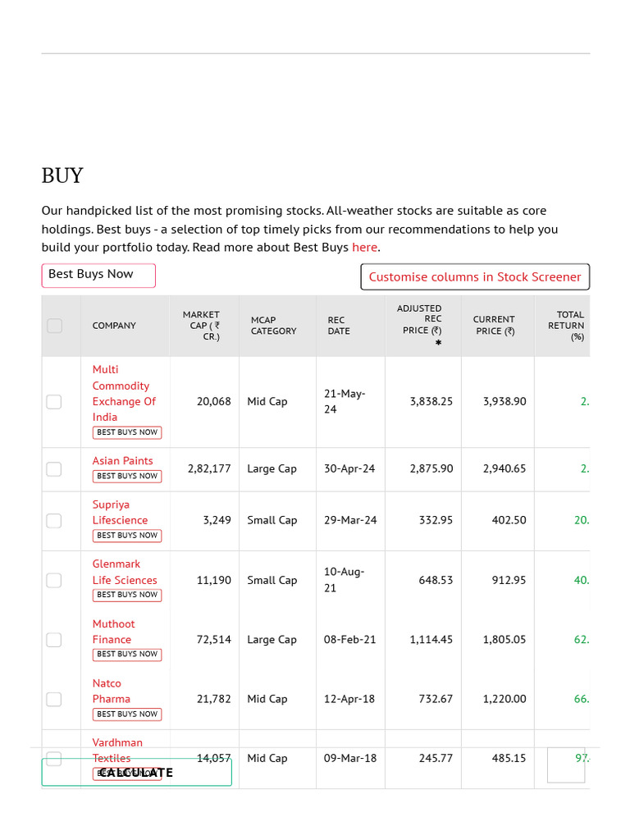Tick the Supriya Lifescience checkbox
This screenshot has height=840, width=630.
coord(53,521)
